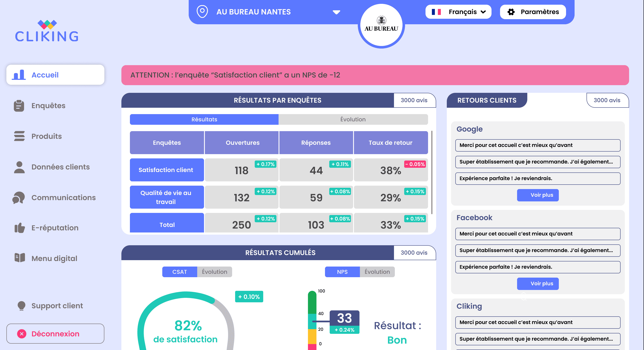The width and height of the screenshot is (644, 350).
Task: Switch to Évolution beside NPS
Action: (377, 272)
